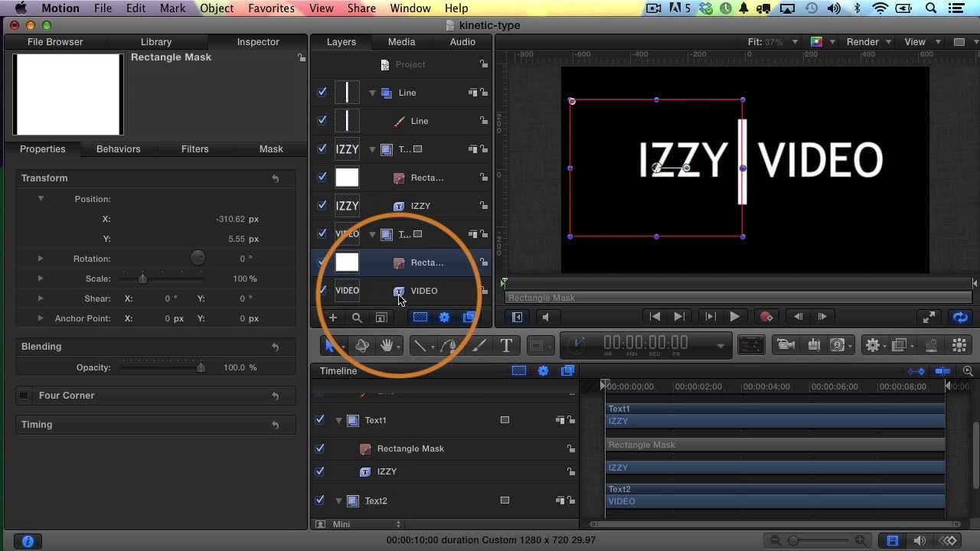Screen dimensions: 980x551
Task: Expand the Scale parameter
Action: (41, 279)
